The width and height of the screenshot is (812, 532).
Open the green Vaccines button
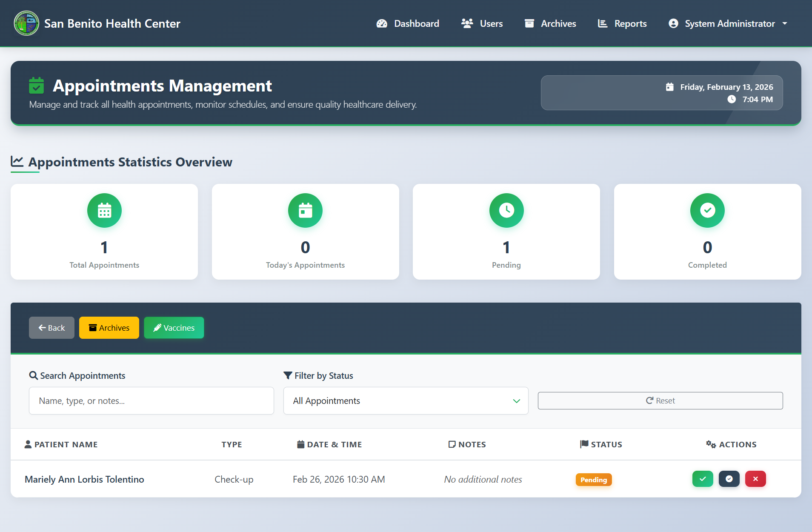(174, 328)
